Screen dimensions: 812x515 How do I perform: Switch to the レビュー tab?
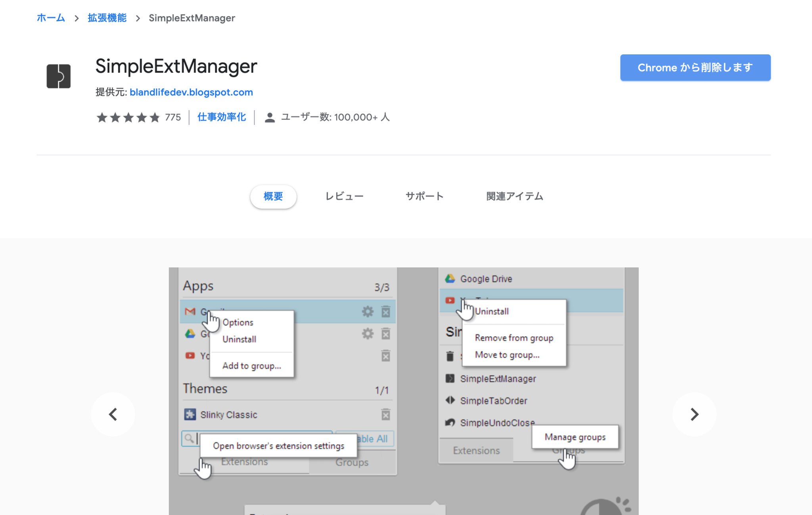pyautogui.click(x=344, y=196)
